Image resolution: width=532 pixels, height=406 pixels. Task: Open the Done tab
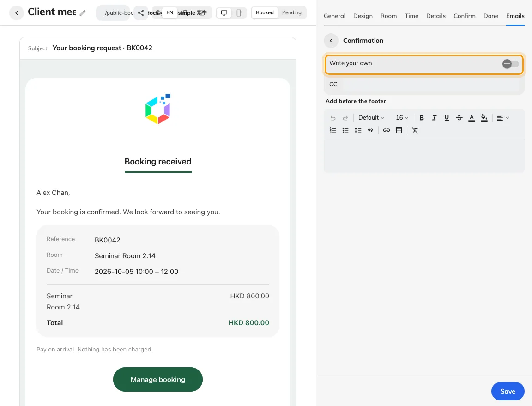[490, 16]
